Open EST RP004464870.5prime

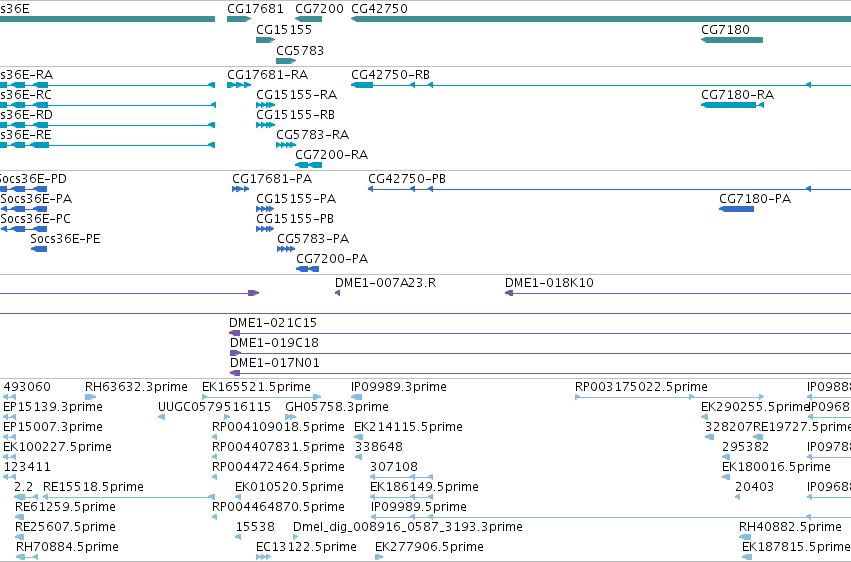point(278,508)
